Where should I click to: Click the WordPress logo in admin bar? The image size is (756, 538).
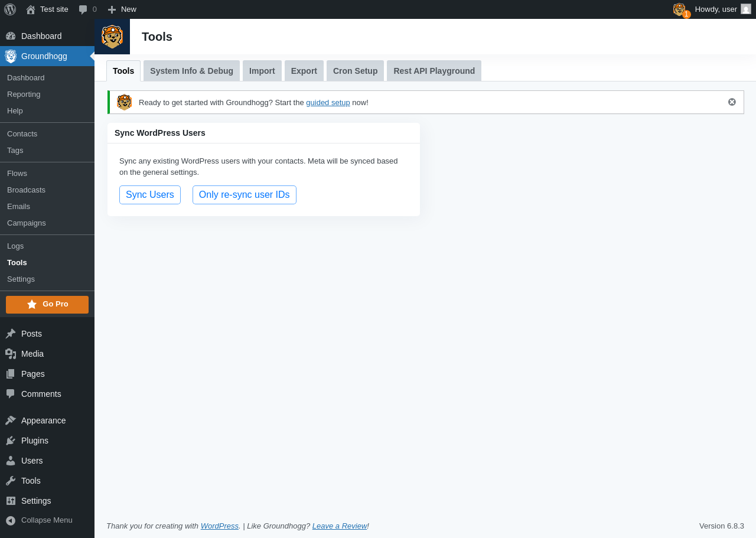10,9
